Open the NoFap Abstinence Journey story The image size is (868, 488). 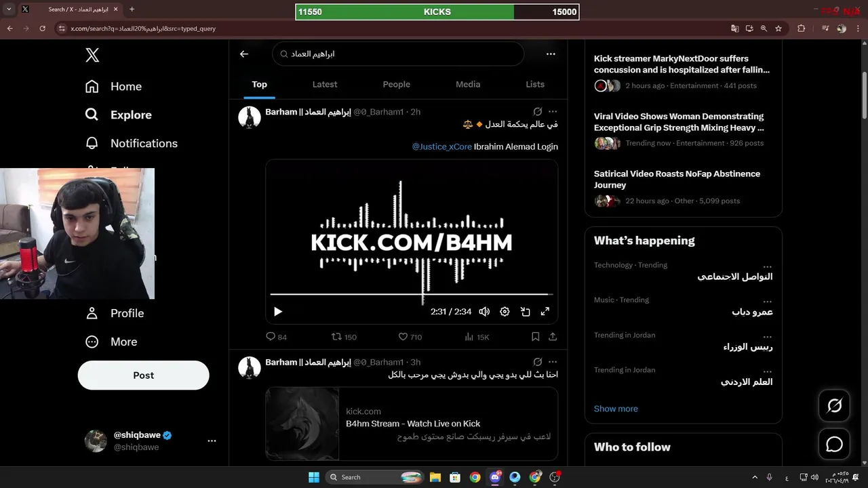pyautogui.click(x=683, y=187)
